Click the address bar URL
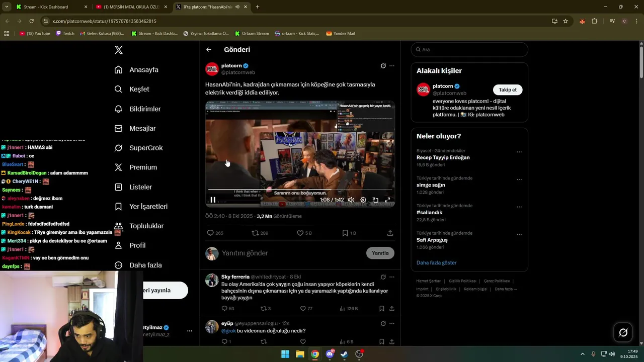Screen dimensions: 644x362 point(104,21)
